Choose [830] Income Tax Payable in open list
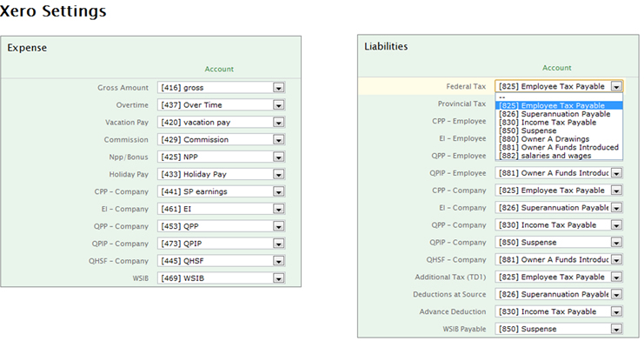 click(559, 122)
